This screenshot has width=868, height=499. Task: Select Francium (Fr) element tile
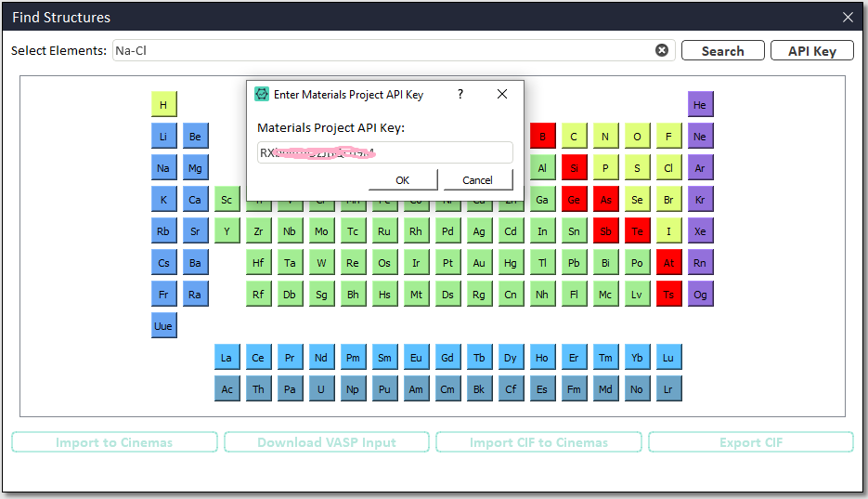[164, 294]
